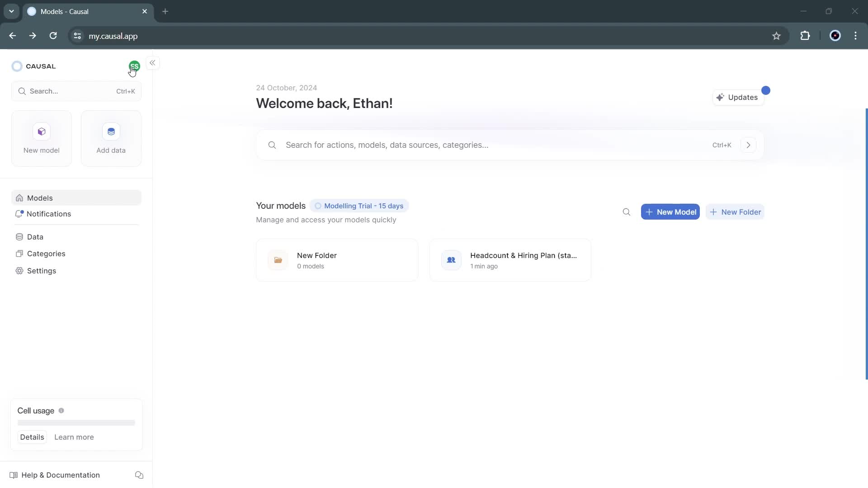The height and width of the screenshot is (488, 868).
Task: Toggle the collapse sidebar arrow
Action: pyautogui.click(x=153, y=62)
